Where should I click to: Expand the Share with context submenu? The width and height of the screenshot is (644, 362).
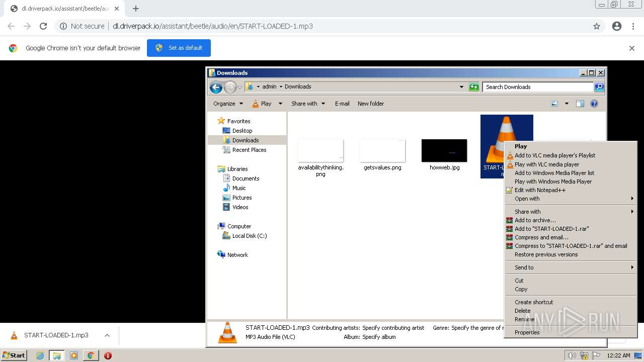click(571, 212)
